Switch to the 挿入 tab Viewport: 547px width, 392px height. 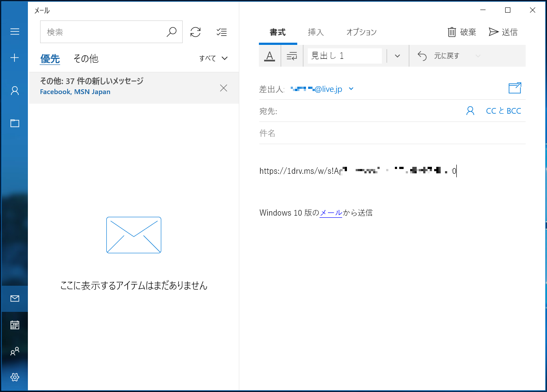315,32
